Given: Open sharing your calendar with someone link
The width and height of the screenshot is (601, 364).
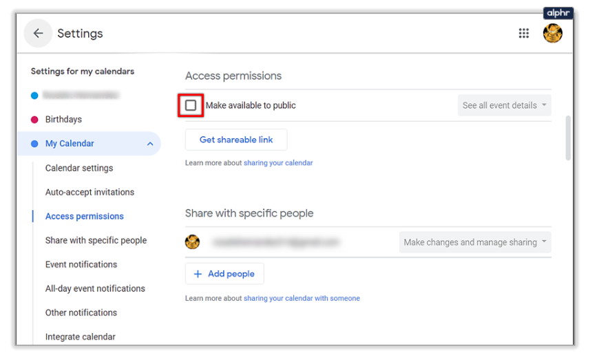Looking at the screenshot, I should (x=302, y=298).
